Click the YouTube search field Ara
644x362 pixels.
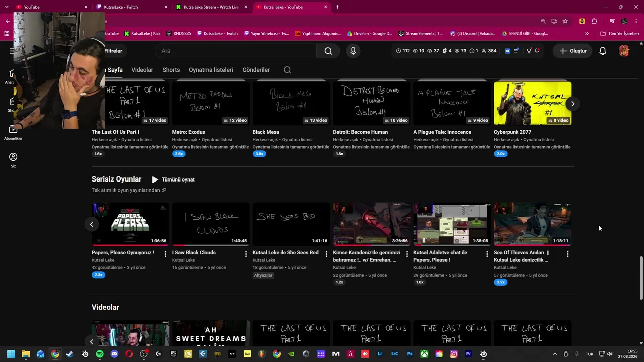[x=236, y=51]
